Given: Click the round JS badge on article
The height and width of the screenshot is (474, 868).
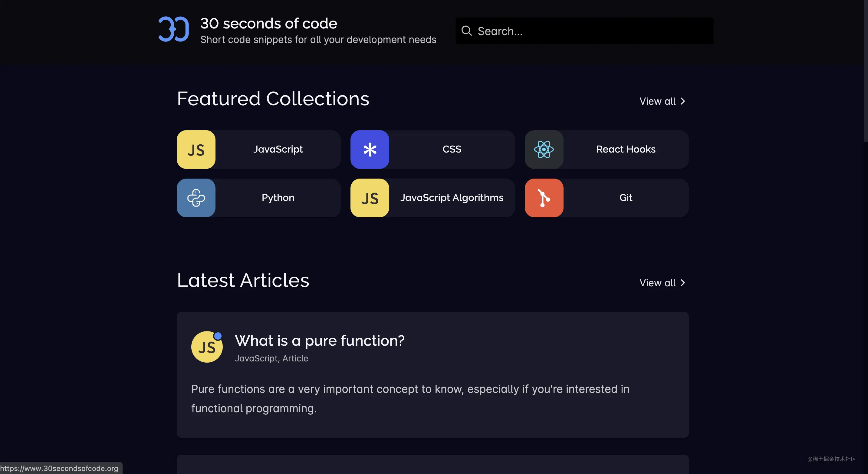Looking at the screenshot, I should (206, 347).
